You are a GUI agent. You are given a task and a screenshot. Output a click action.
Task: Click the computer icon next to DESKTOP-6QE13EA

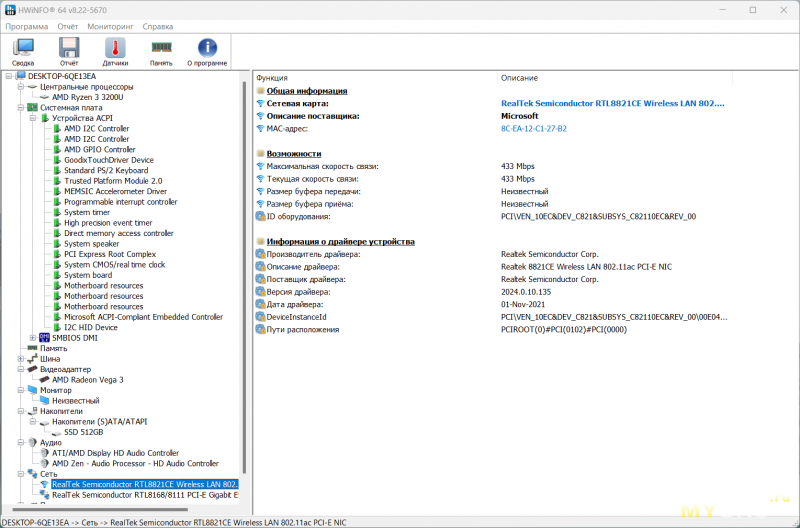[20, 76]
